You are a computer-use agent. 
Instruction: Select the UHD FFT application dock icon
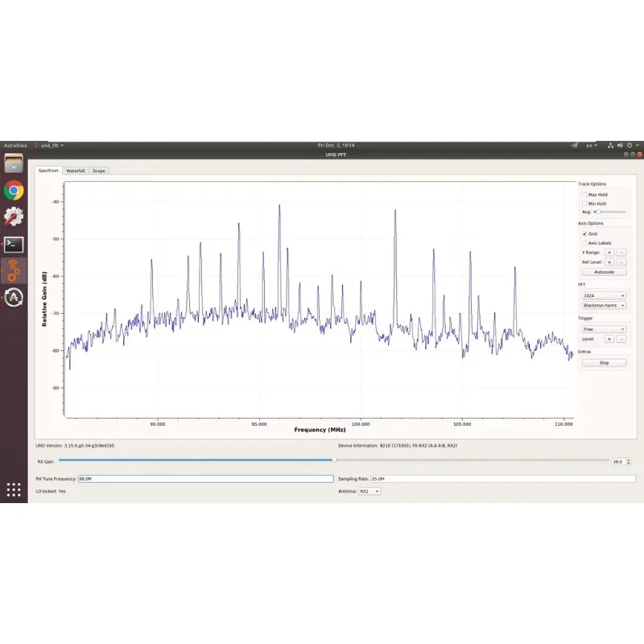point(14,270)
